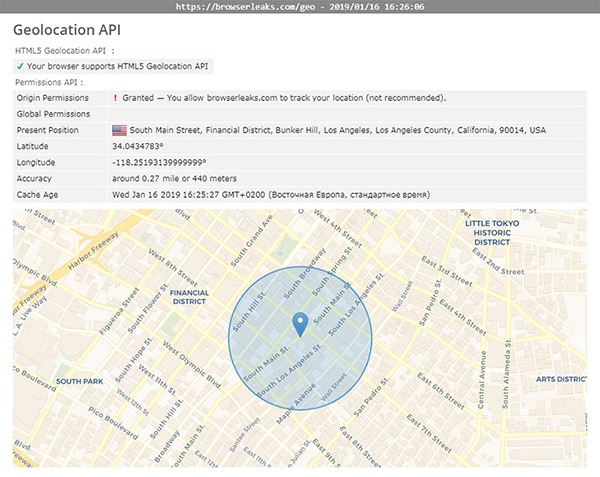The width and height of the screenshot is (600, 477).
Task: Click East 7th Street map label
Action: tap(429, 433)
